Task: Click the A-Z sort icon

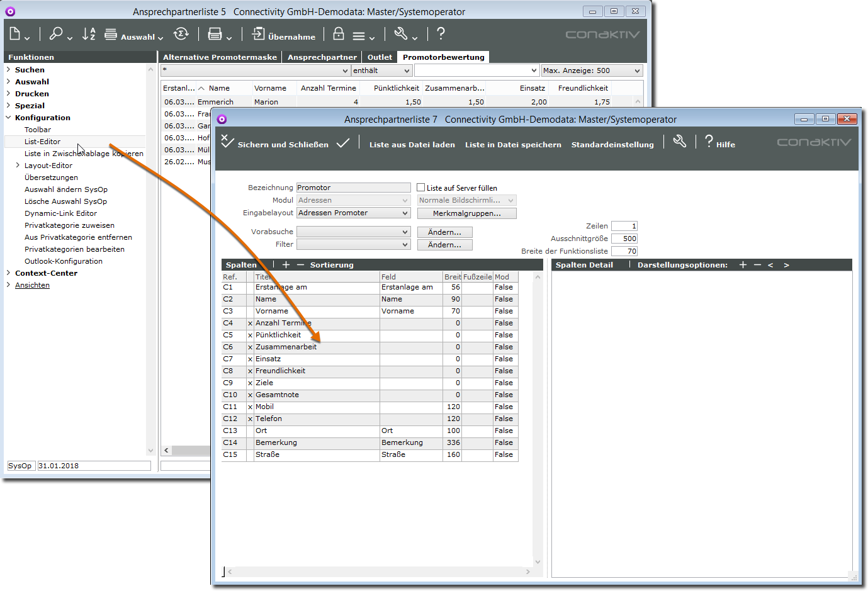Action: pyautogui.click(x=89, y=34)
